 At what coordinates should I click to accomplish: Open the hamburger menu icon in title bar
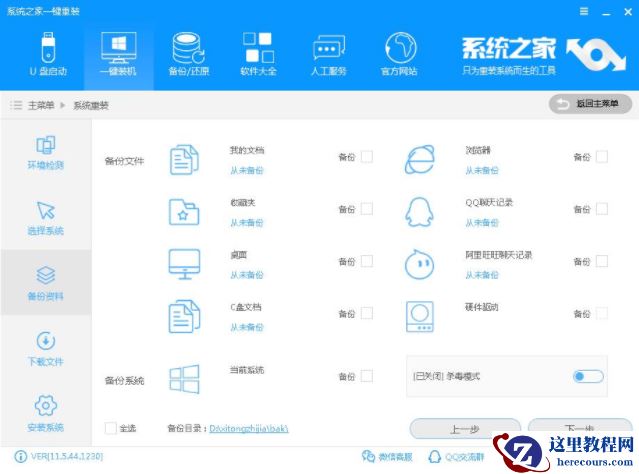point(584,11)
